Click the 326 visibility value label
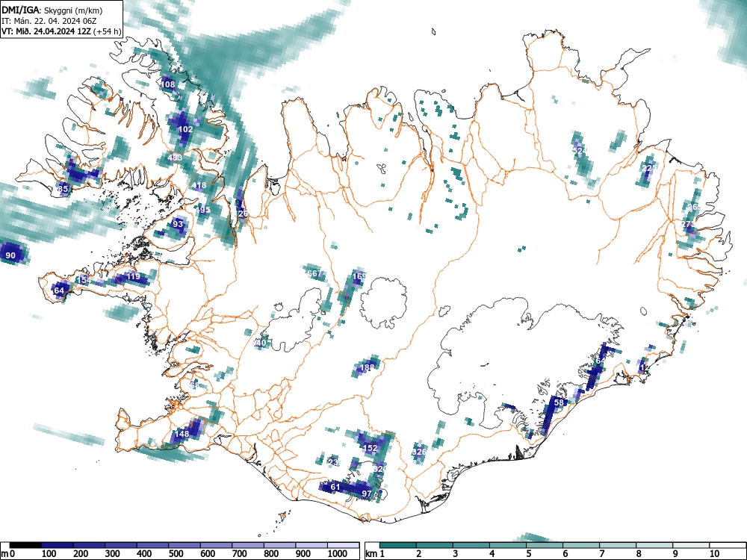The image size is (747, 560). [x=419, y=452]
